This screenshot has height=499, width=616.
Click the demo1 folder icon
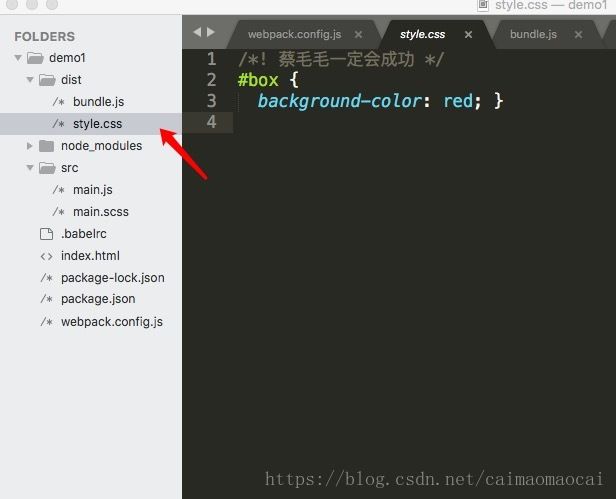click(x=35, y=58)
